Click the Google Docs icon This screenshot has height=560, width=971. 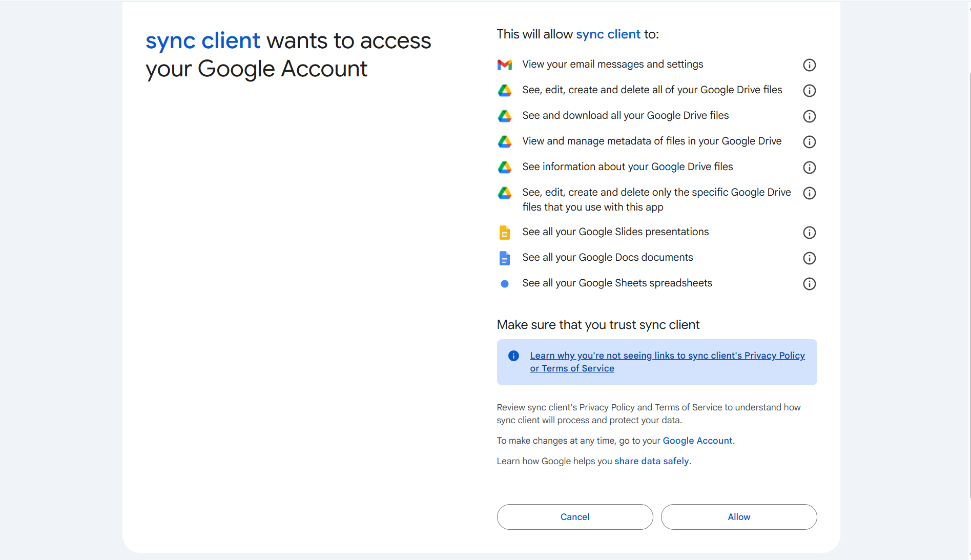(x=505, y=258)
